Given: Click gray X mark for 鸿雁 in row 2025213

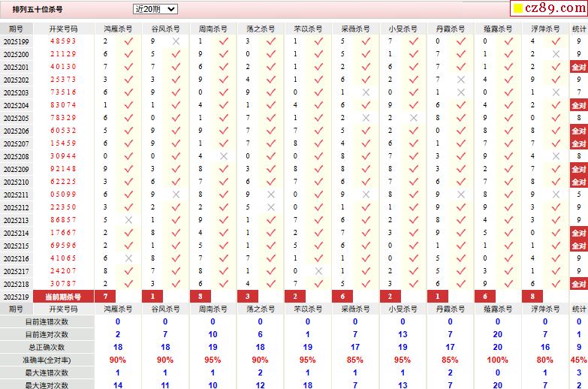Looking at the screenshot, I should pos(128,220).
